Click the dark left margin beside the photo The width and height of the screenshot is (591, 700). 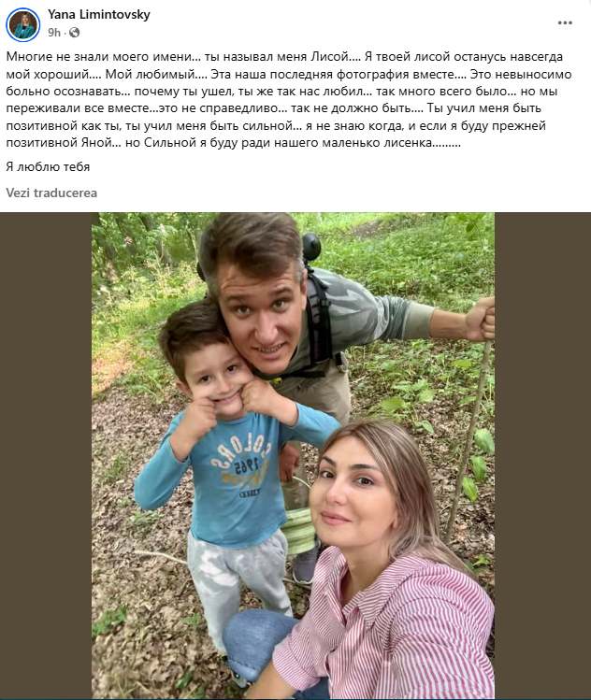point(45,455)
